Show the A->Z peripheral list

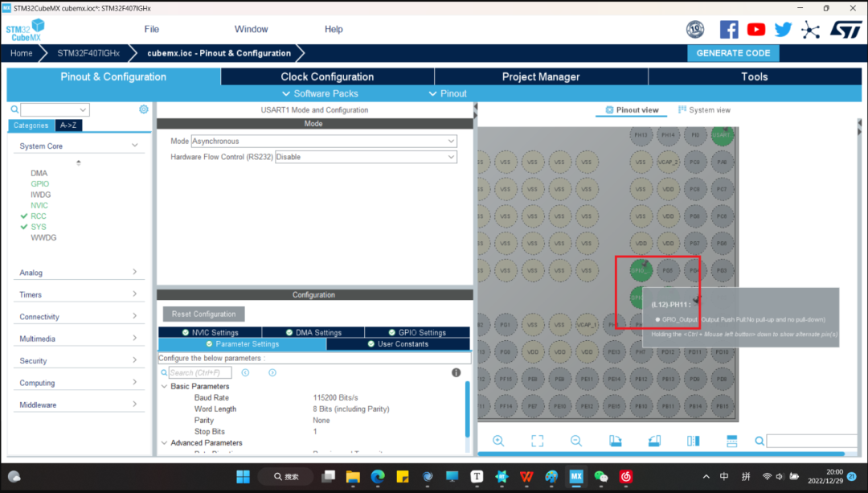[68, 125]
